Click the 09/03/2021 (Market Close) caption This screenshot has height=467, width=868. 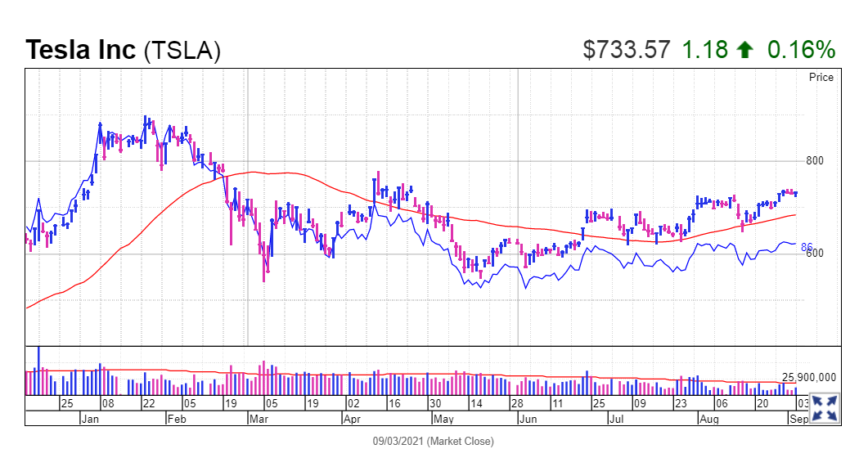coord(433,442)
